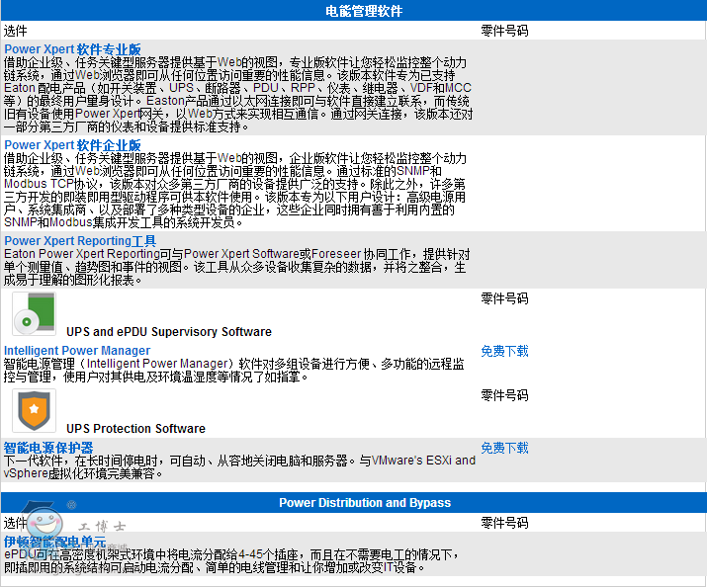The height and width of the screenshot is (588, 707).
Task: Click 免费下载 beside 智能电源保护器
Action: [504, 448]
